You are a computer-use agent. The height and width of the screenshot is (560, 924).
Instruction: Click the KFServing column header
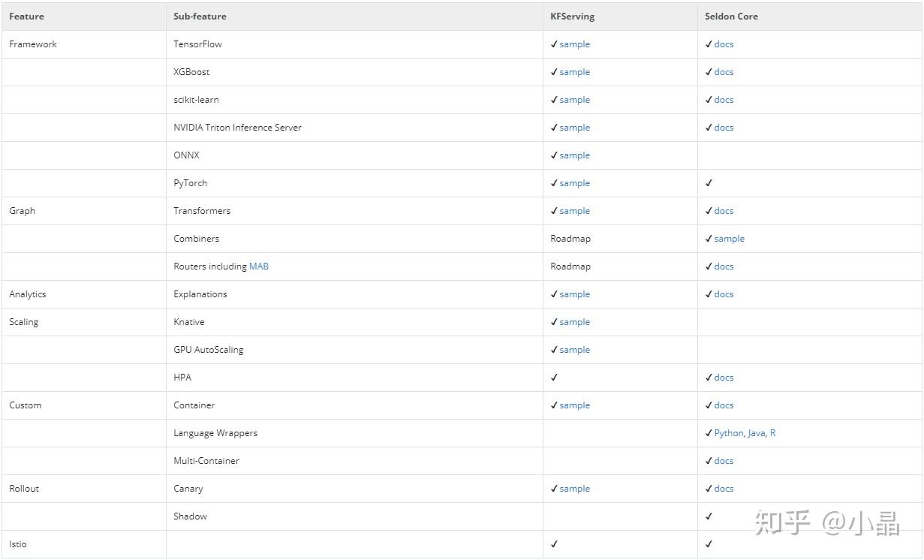pyautogui.click(x=572, y=17)
